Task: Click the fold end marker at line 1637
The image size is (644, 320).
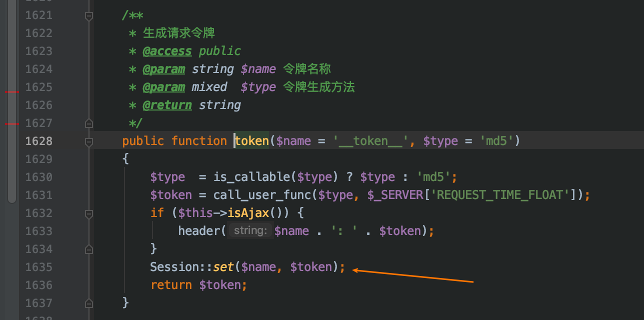Action: (x=89, y=303)
